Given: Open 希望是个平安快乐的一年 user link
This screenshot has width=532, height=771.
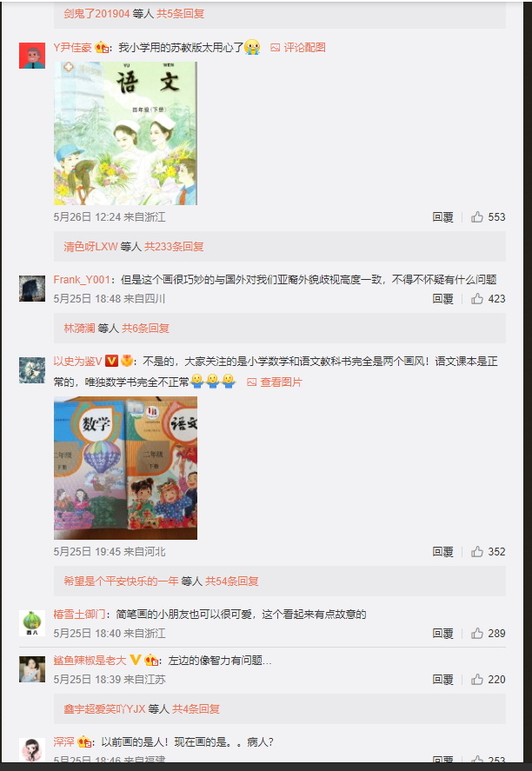Looking at the screenshot, I should tap(121, 582).
